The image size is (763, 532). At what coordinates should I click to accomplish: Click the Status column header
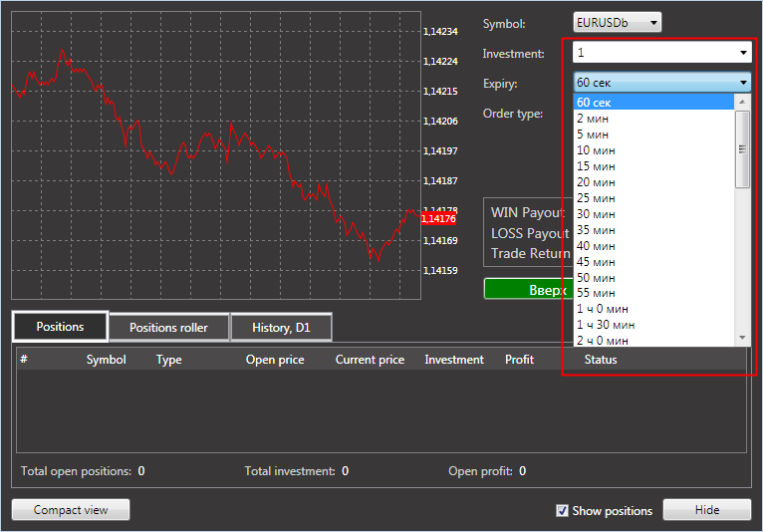tap(601, 360)
